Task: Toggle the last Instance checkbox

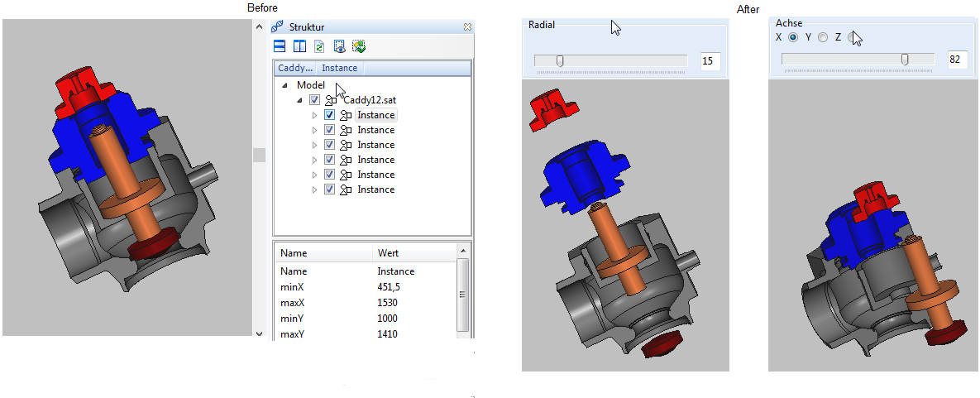Action: point(329,189)
